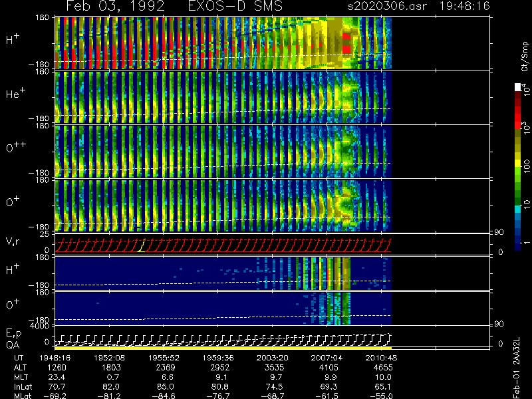Click the 'QA' row label
532x399 pixels.
pyautogui.click(x=13, y=345)
